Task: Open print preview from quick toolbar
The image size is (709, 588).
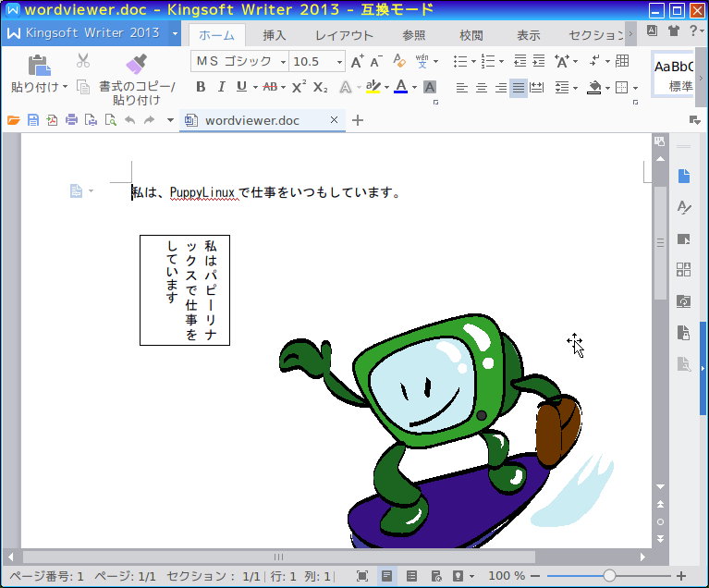Action: tap(110, 120)
